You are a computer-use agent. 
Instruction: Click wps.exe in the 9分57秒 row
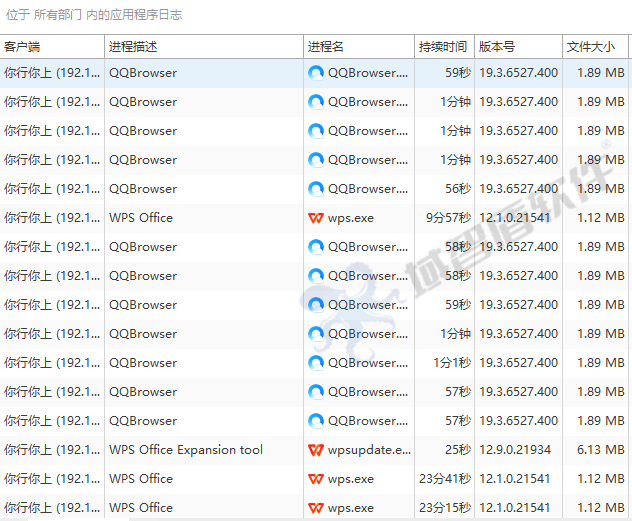click(x=351, y=218)
